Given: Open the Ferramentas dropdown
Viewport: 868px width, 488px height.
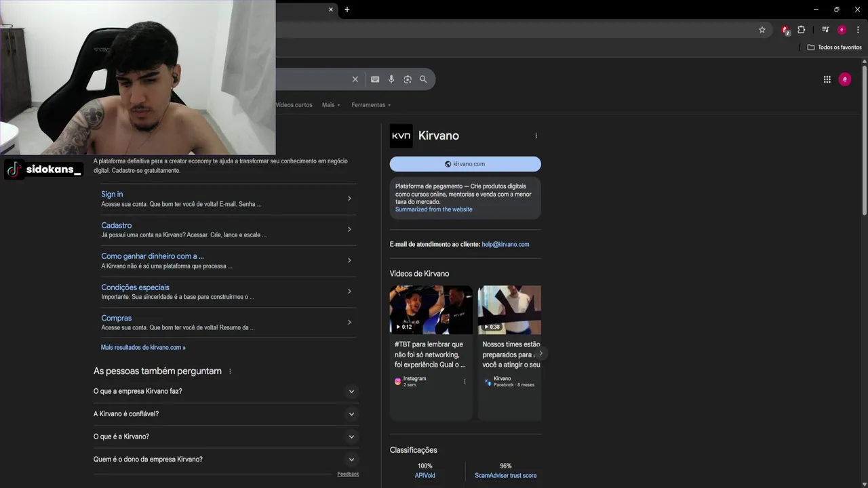Looking at the screenshot, I should (371, 105).
